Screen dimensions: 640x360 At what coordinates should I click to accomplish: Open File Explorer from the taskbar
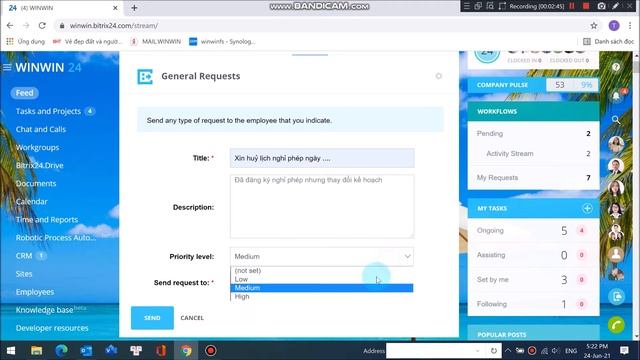[37, 351]
